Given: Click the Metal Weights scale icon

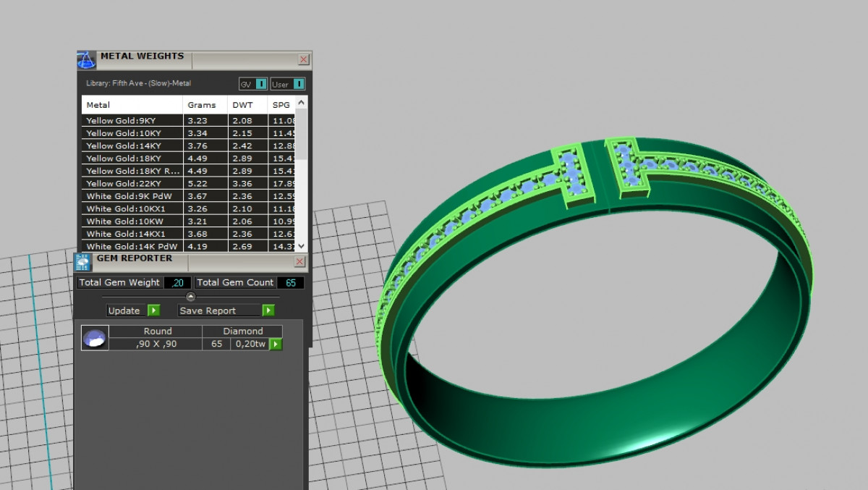Looking at the screenshot, I should tap(86, 60).
